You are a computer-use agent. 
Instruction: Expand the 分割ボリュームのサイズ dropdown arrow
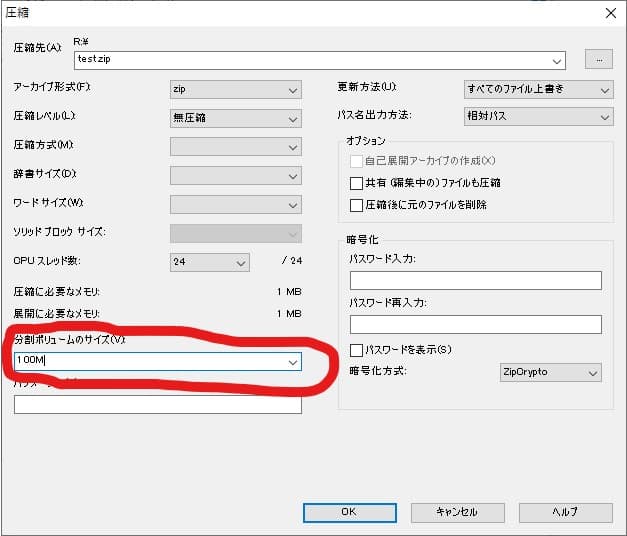click(x=293, y=362)
